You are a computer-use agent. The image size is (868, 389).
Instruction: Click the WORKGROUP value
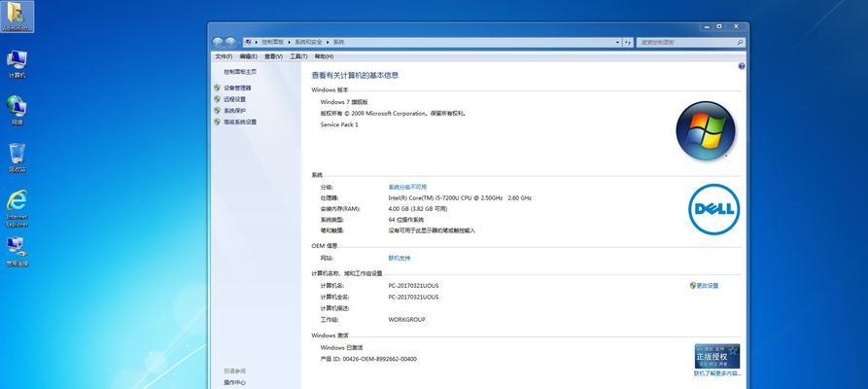(x=407, y=320)
